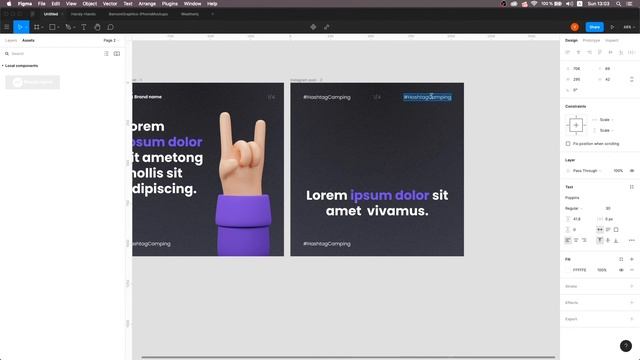Click the white fill color swatch
This screenshot has height=360, width=640.
pos(568,270)
